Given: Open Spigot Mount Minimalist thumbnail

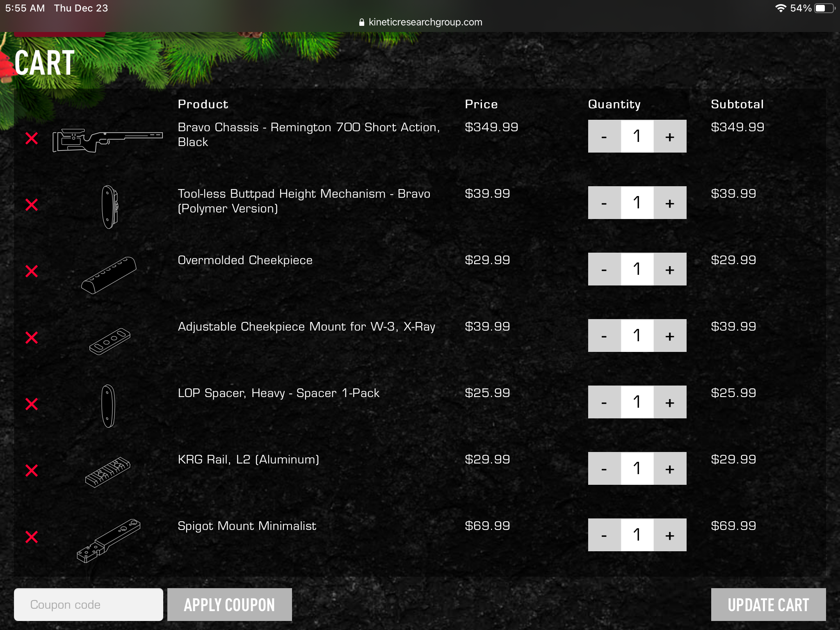Looking at the screenshot, I should 109,541.
